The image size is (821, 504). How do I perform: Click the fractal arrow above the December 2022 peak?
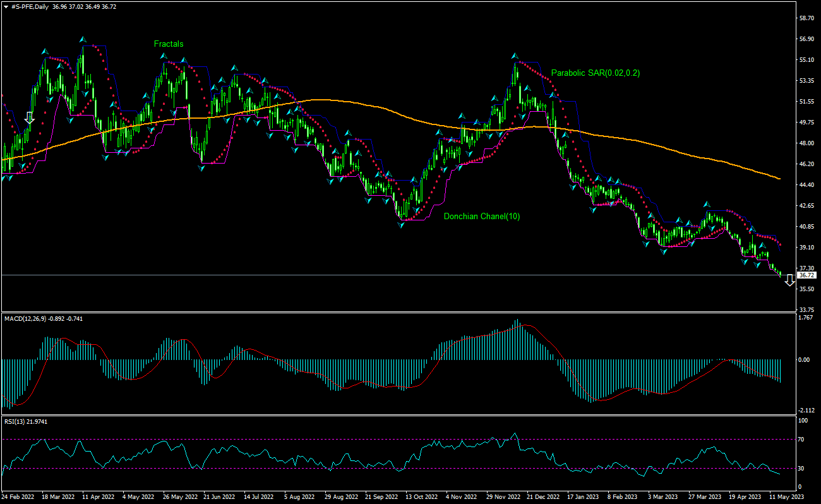click(x=515, y=56)
